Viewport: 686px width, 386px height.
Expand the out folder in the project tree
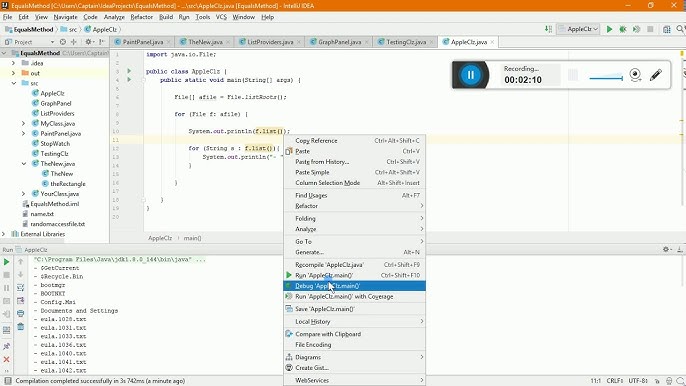pyautogui.click(x=13, y=73)
